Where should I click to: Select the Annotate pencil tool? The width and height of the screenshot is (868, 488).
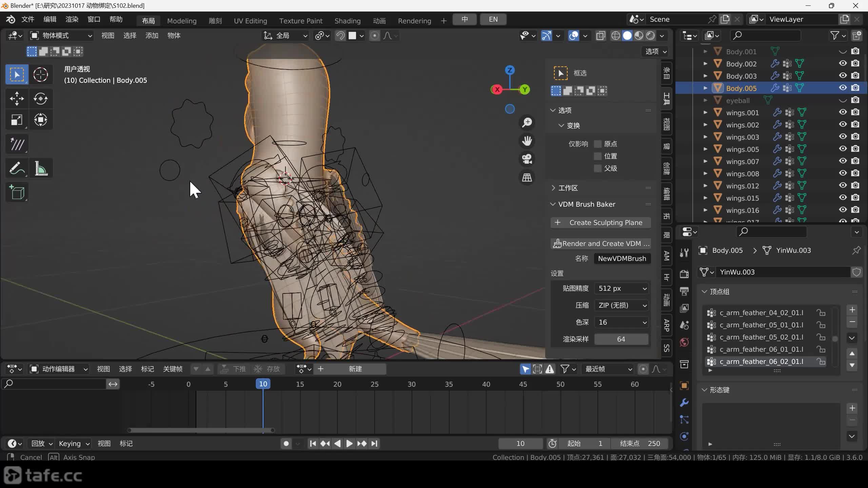(x=17, y=168)
